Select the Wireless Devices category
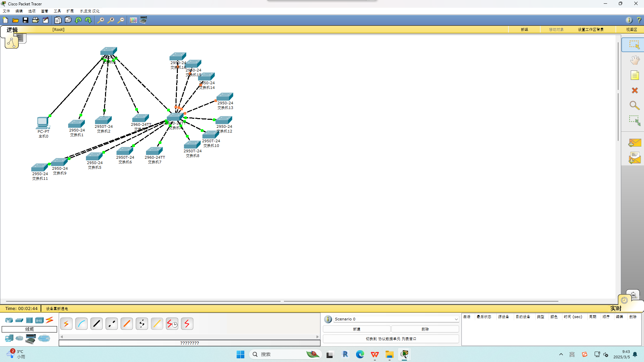This screenshot has height=362, width=644. coord(39,320)
